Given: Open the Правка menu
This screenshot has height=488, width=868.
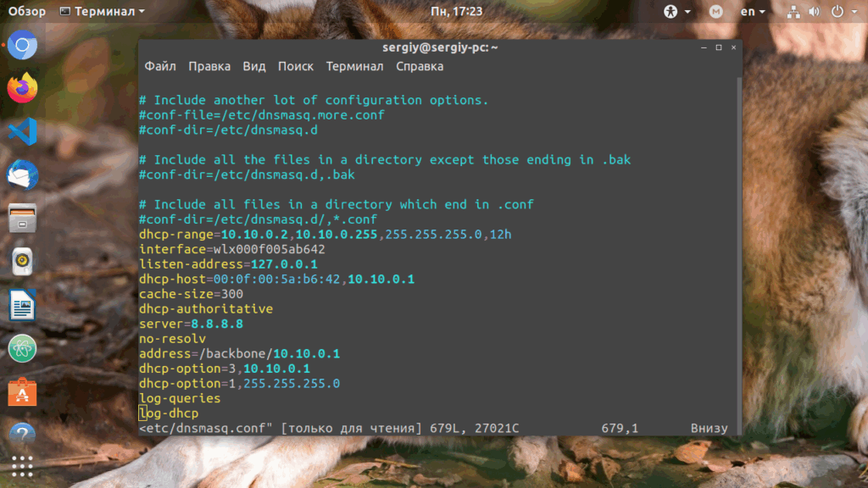Looking at the screenshot, I should click(209, 66).
